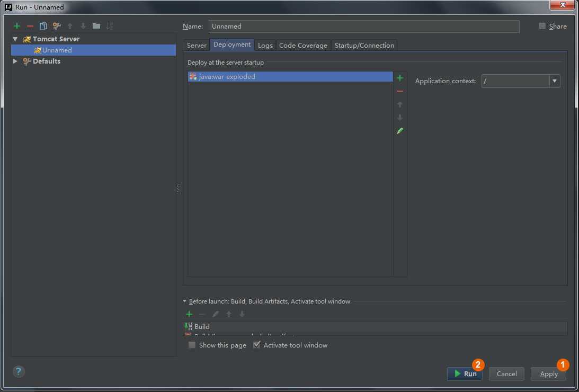Click the Defaults tree label
The width and height of the screenshot is (579, 392).
(x=47, y=61)
